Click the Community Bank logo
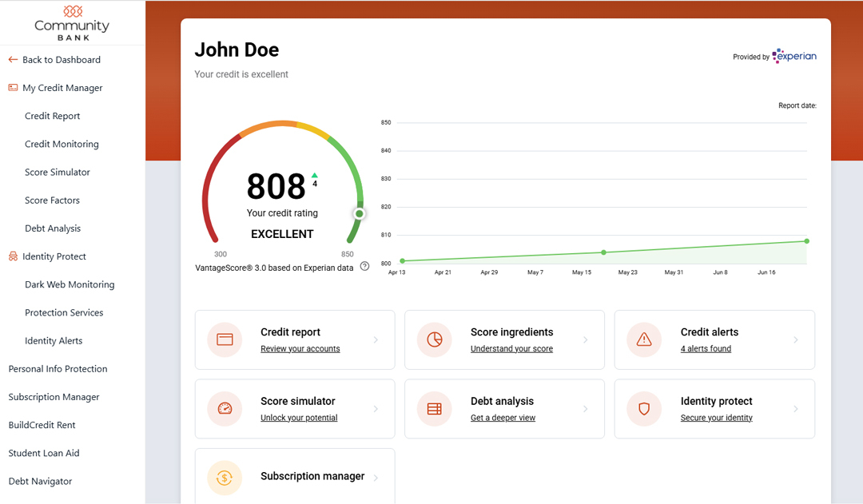This screenshot has height=504, width=863. coord(72,22)
